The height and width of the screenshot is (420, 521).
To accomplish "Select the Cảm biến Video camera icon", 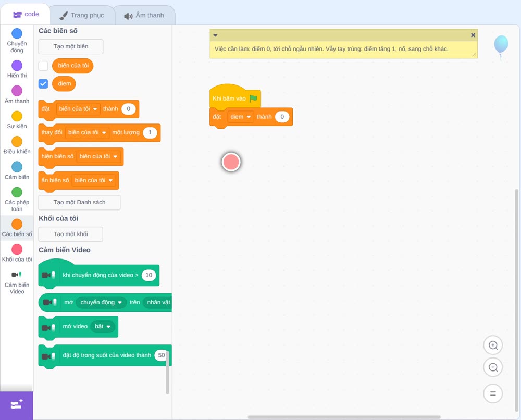I will pyautogui.click(x=17, y=275).
